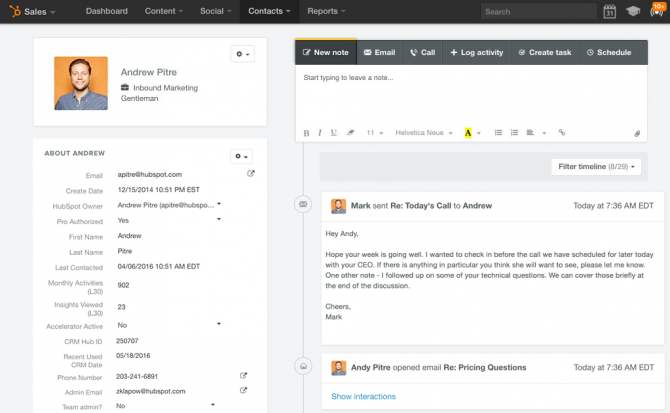Open notifications icon with 10+ badge
Image resolution: width=670 pixels, height=413 pixels.
point(657,10)
